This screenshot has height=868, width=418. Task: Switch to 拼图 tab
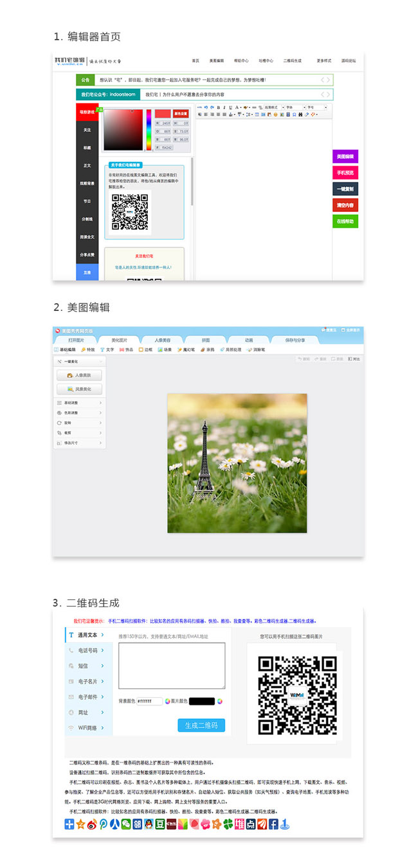(x=206, y=339)
